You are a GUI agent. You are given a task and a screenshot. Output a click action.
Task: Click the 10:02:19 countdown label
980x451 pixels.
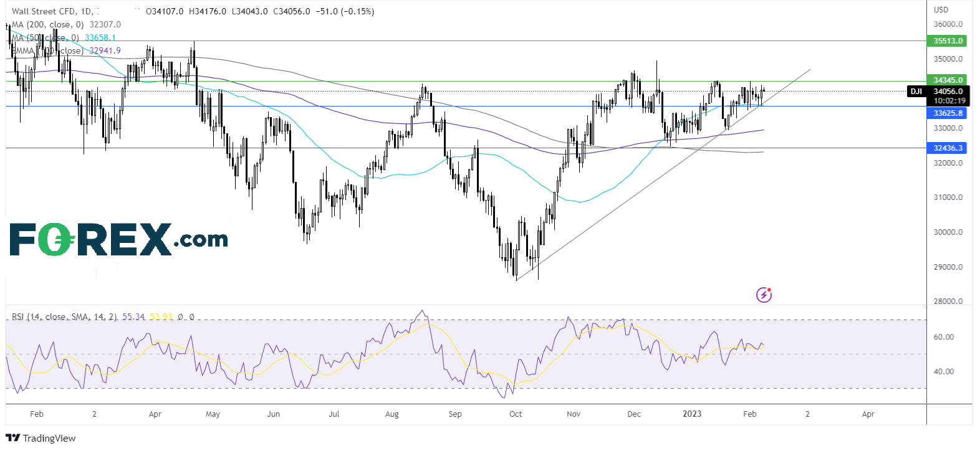949,101
